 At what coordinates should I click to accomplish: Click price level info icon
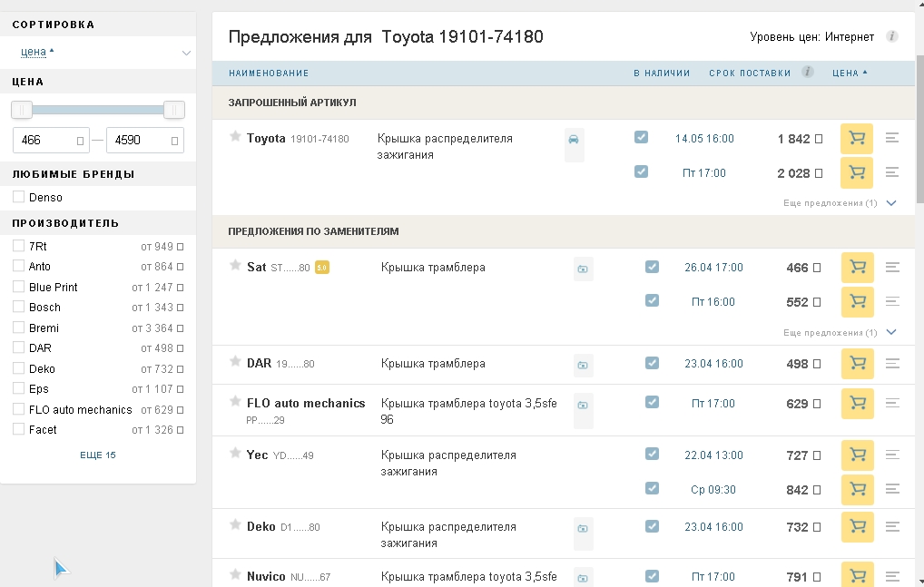[x=891, y=37]
